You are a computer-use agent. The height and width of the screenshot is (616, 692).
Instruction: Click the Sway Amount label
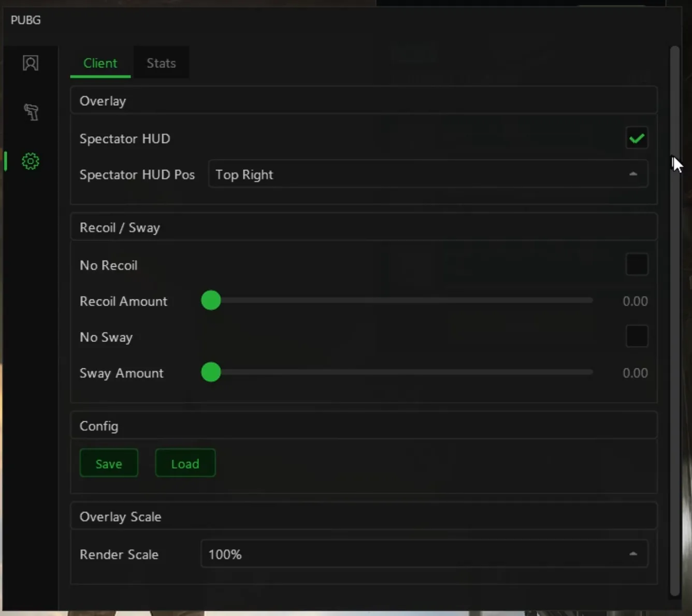pyautogui.click(x=122, y=373)
